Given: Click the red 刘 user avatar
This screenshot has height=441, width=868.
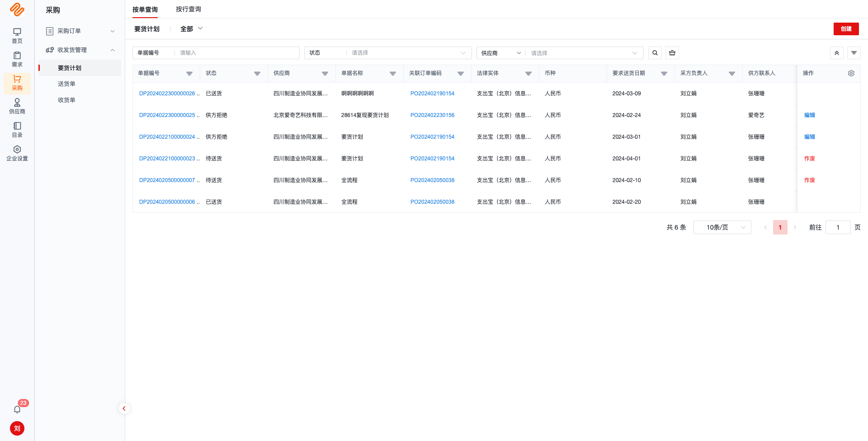Looking at the screenshot, I should [17, 428].
